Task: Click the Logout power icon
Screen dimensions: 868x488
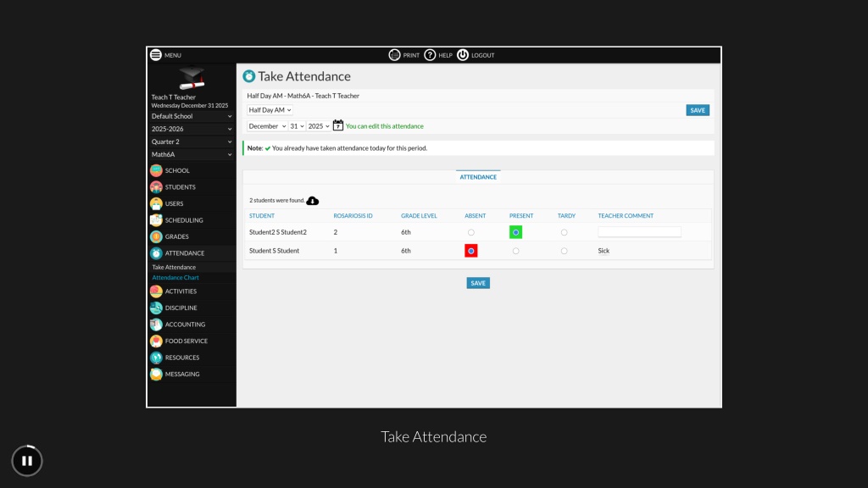Action: click(463, 55)
